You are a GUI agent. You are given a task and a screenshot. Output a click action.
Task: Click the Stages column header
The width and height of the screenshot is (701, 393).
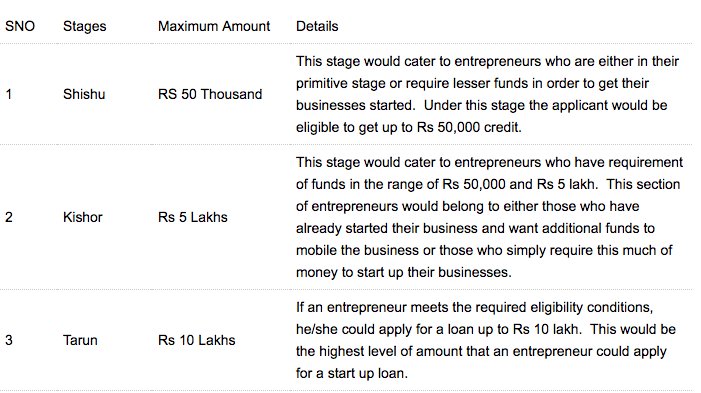click(84, 26)
